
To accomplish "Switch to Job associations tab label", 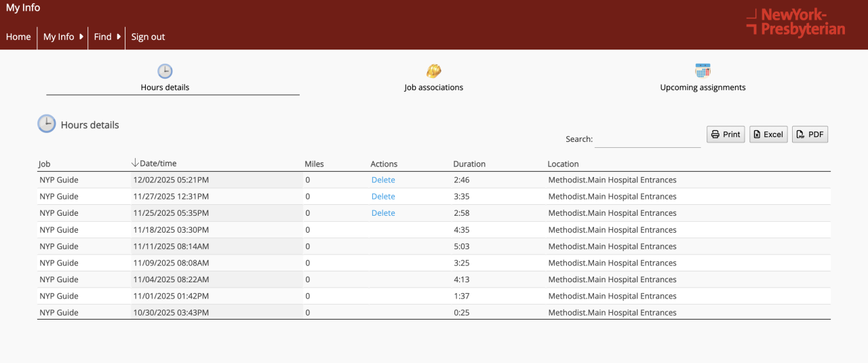I will [x=434, y=88].
